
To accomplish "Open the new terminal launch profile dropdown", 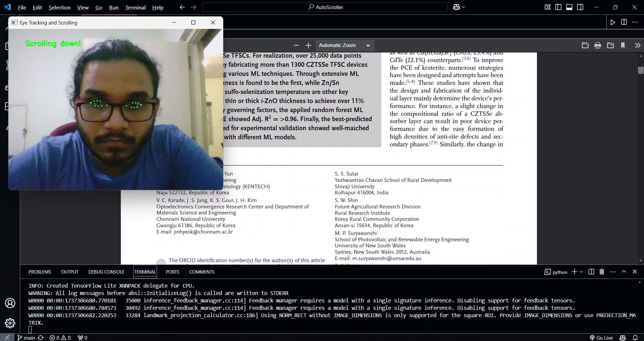I will tap(582, 272).
